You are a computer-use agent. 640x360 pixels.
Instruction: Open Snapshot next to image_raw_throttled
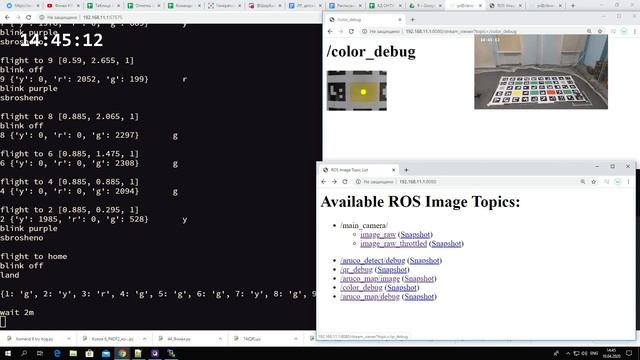[x=446, y=244]
